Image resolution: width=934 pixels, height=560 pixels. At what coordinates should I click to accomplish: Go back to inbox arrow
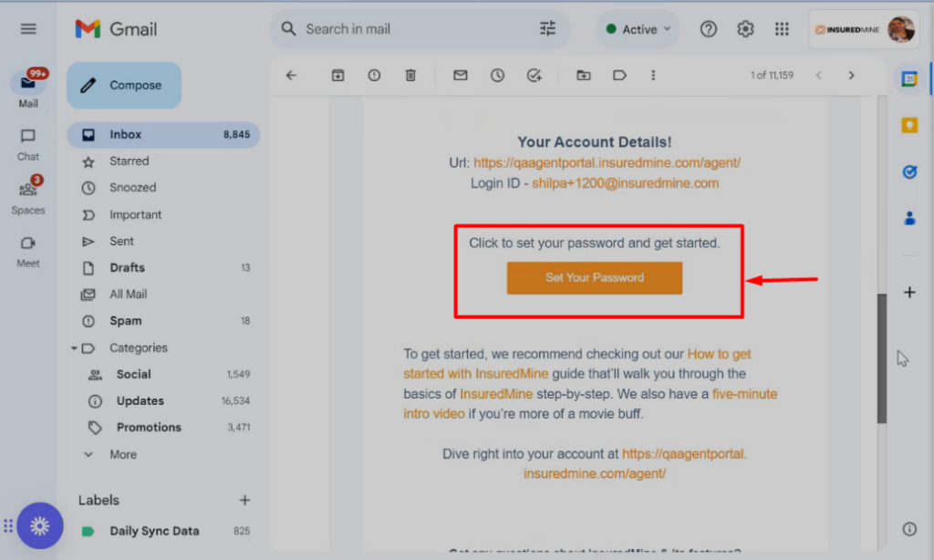(291, 75)
